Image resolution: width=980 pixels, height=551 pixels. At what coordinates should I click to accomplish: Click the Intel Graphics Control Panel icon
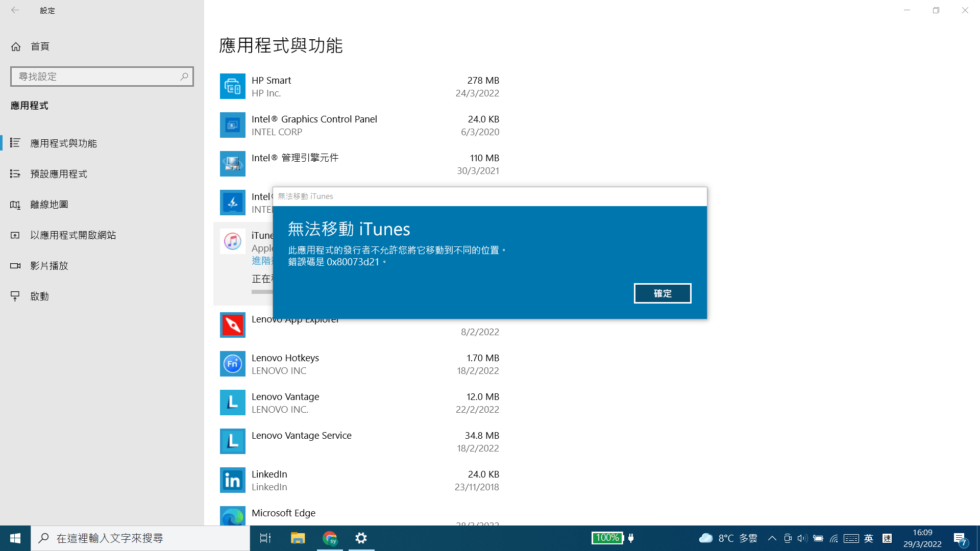pos(232,126)
